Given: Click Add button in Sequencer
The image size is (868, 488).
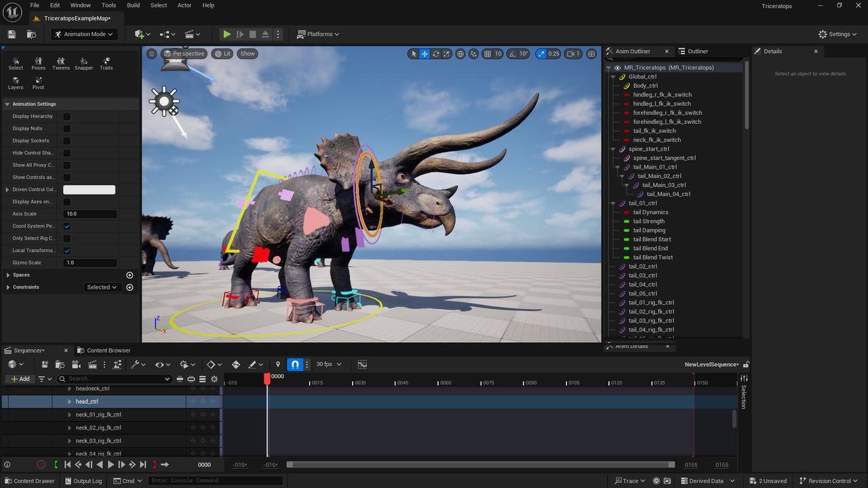Looking at the screenshot, I should click(20, 379).
